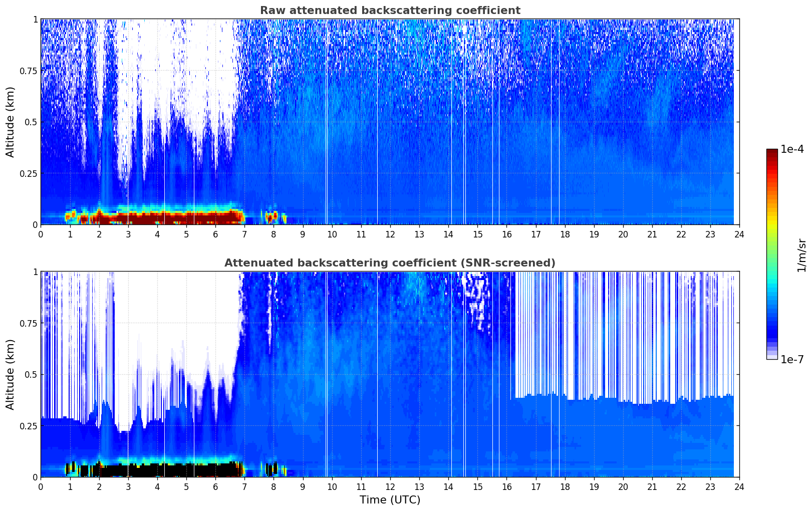The width and height of the screenshot is (812, 511).
Task: Click hour 3 tick on bottom plot
Action: [x=128, y=486]
